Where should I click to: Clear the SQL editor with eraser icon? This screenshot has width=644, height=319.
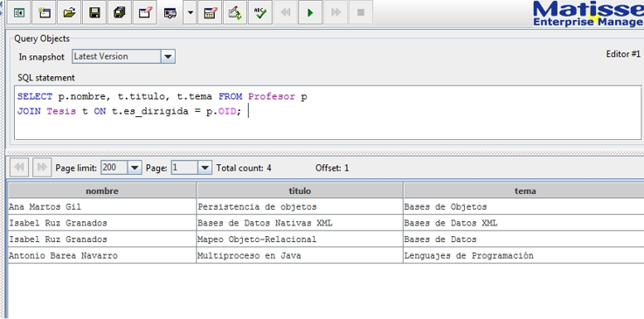click(145, 13)
